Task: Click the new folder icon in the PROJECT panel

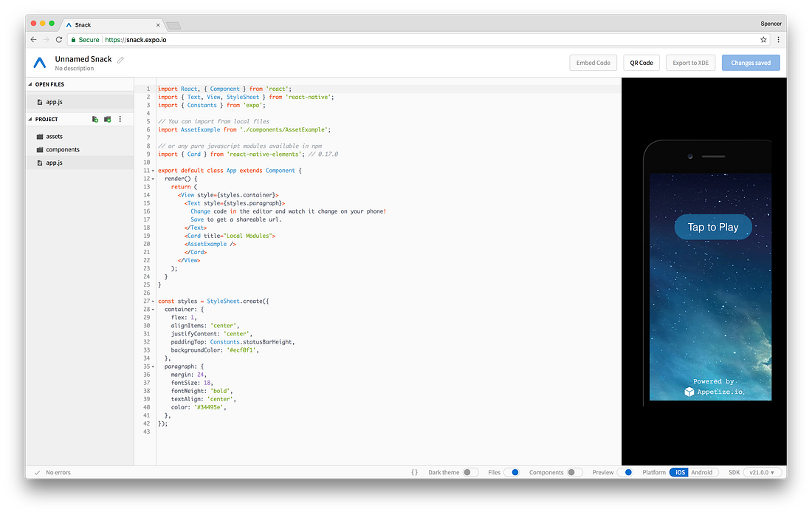Action: coord(106,119)
